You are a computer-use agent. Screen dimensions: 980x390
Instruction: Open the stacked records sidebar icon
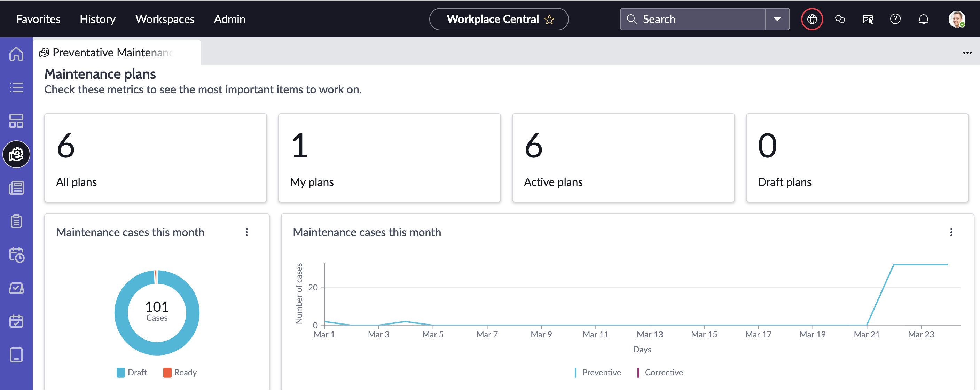point(16,188)
